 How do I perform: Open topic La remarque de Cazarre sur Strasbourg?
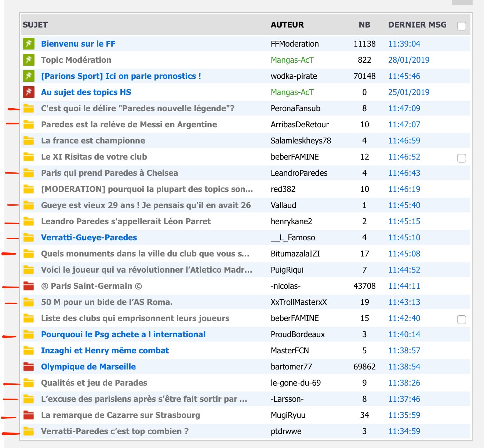coord(120,415)
